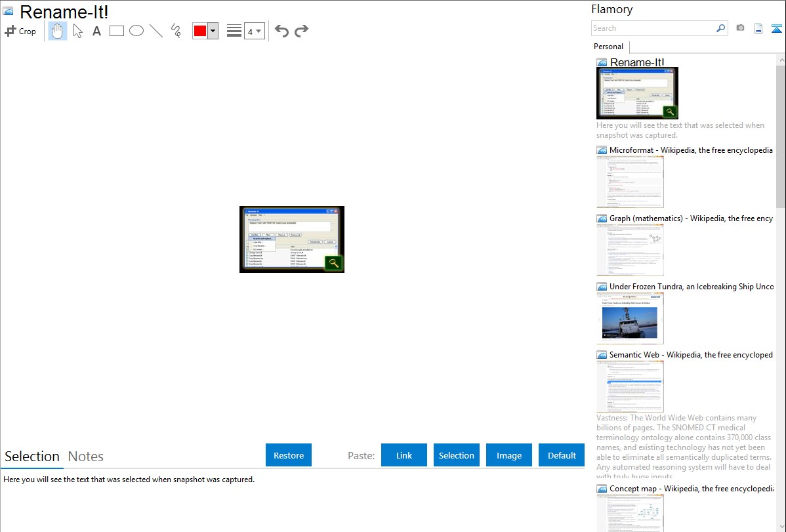Viewport: 786px width, 532px height.
Task: Click the Microformat - Wikipedia title text
Action: pos(691,150)
